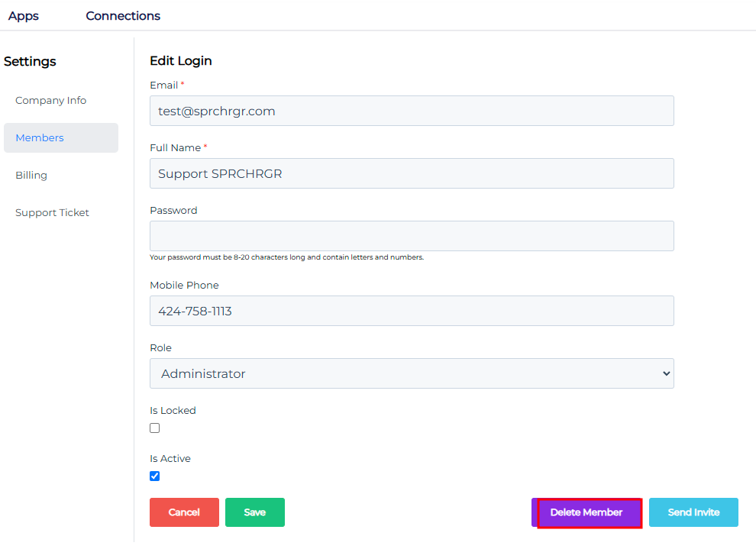
Task: Click the Mobile Phone input field
Action: pos(412,311)
